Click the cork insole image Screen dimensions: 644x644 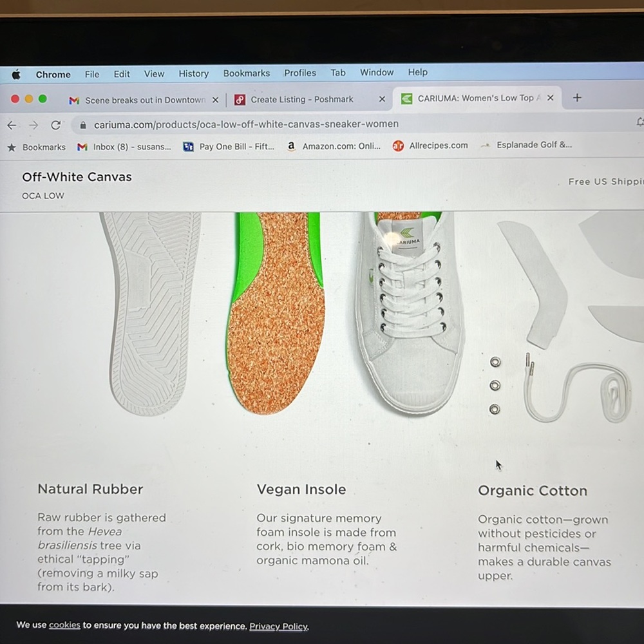[x=276, y=312]
